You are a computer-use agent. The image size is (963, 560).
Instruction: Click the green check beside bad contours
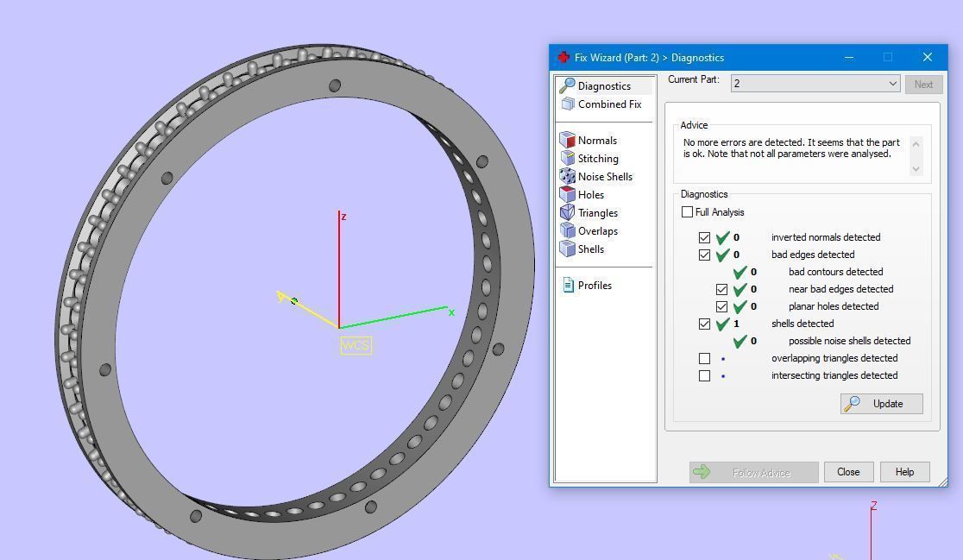(740, 272)
